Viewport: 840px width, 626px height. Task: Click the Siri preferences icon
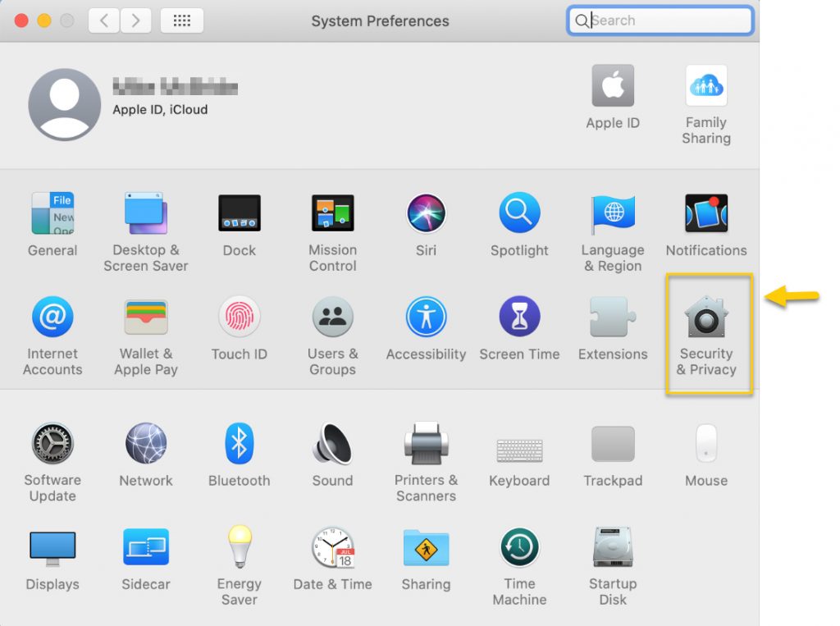tap(426, 214)
